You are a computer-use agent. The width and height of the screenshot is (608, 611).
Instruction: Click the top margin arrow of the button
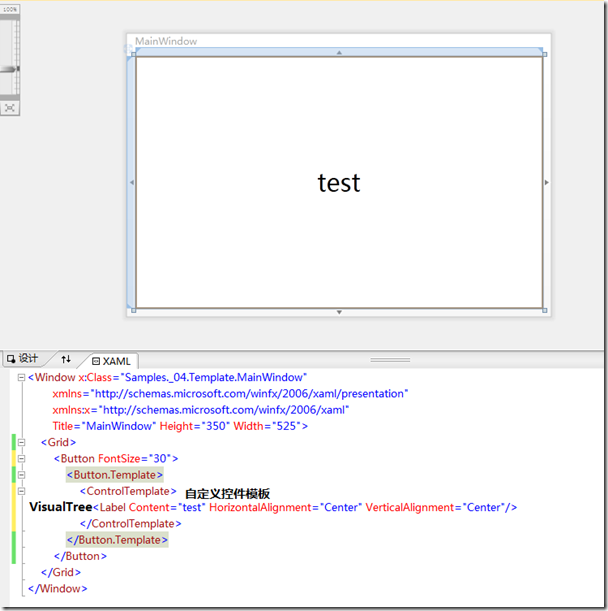pos(339,52)
